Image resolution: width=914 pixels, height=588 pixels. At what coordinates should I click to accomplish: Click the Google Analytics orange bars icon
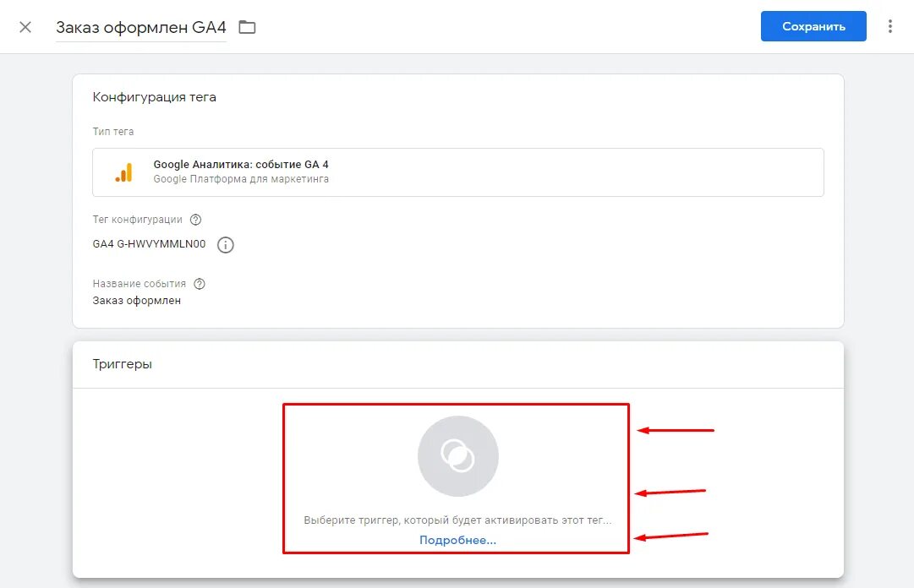click(123, 172)
